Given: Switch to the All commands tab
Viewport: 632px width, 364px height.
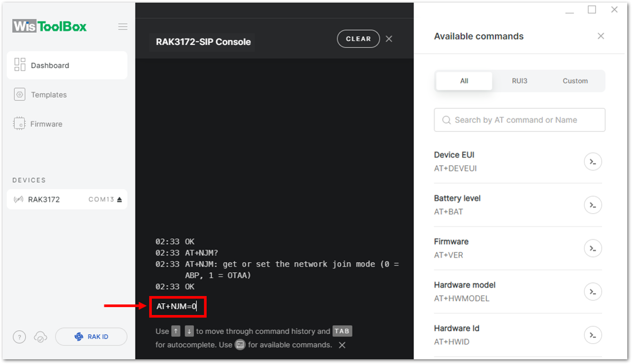Looking at the screenshot, I should coord(464,81).
